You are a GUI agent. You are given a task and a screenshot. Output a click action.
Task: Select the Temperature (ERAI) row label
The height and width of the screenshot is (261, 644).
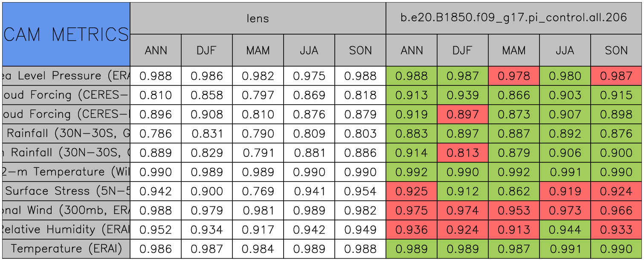click(66, 249)
